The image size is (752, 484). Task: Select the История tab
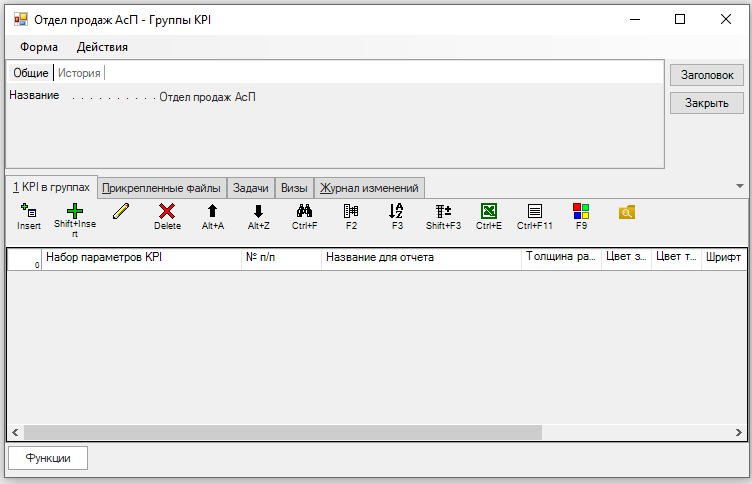(79, 73)
